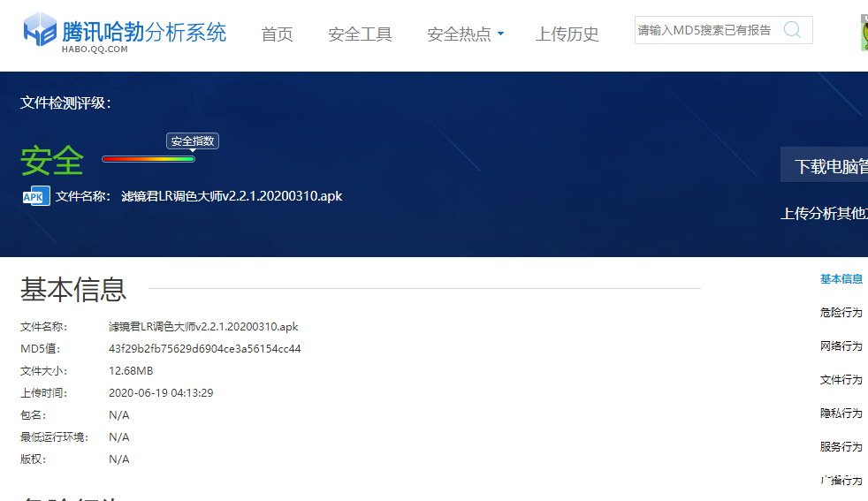This screenshot has width=868, height=501.
Task: Jump to 基本信息 section in sidebar
Action: 841,279
